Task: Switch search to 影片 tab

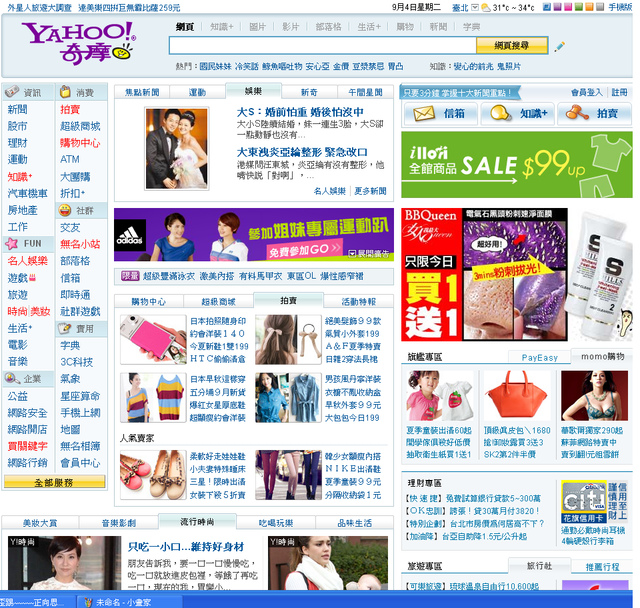Action: [291, 27]
